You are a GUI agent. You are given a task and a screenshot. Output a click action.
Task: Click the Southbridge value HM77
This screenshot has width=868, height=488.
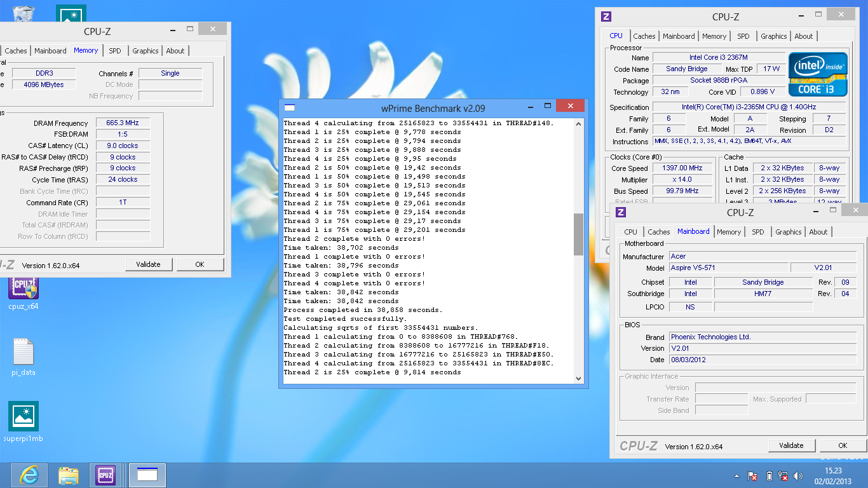point(763,294)
